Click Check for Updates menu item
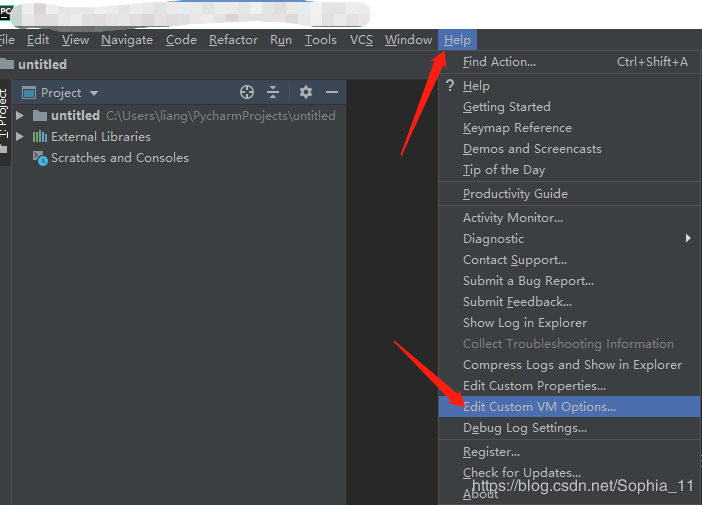 click(521, 473)
